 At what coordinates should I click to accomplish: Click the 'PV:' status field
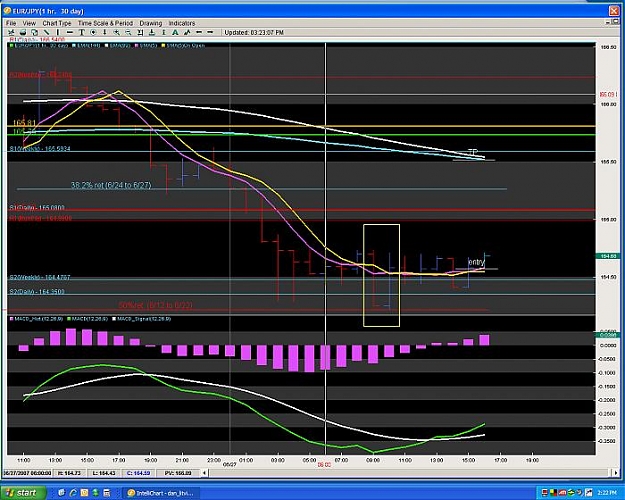[x=178, y=473]
